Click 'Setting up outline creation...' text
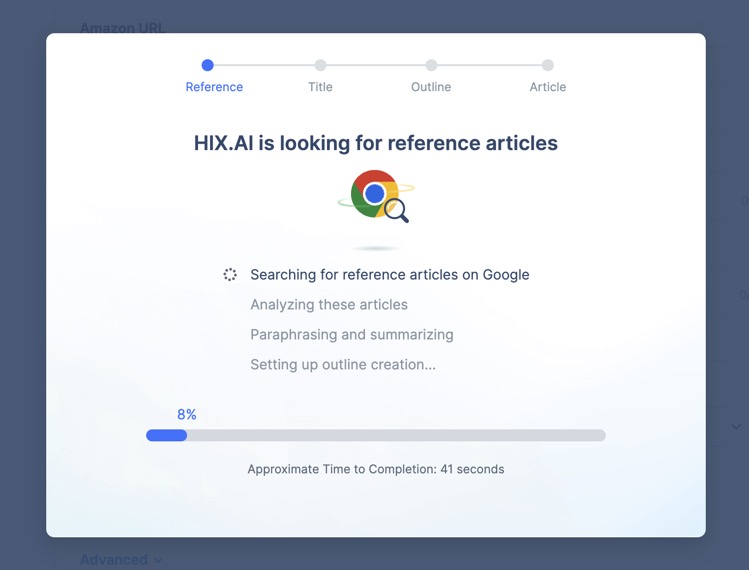The width and height of the screenshot is (749, 570). (343, 365)
